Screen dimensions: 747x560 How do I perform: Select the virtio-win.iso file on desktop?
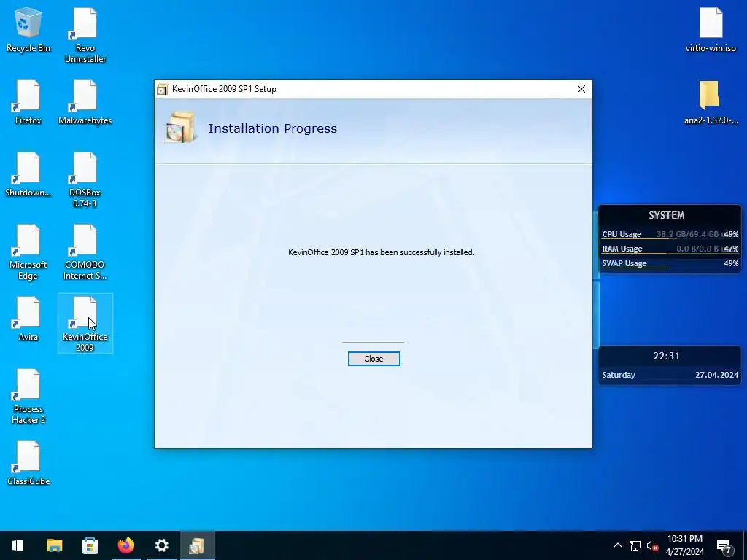pos(711,31)
